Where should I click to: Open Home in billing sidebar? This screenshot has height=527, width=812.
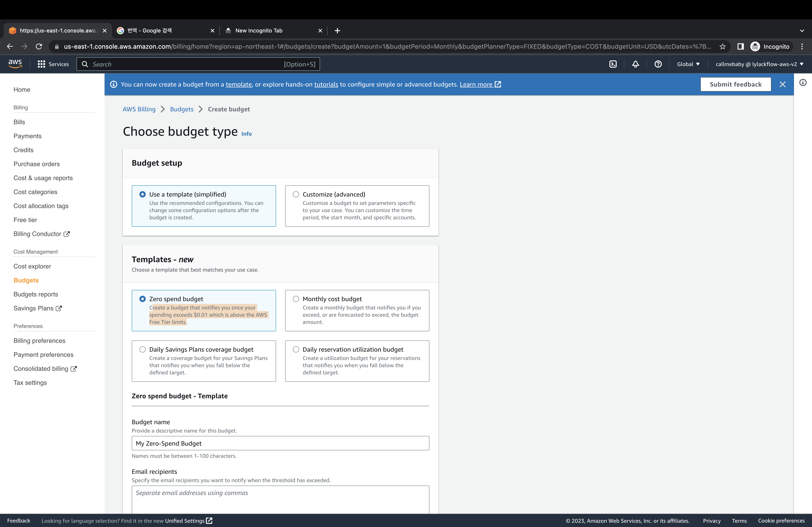(x=22, y=90)
